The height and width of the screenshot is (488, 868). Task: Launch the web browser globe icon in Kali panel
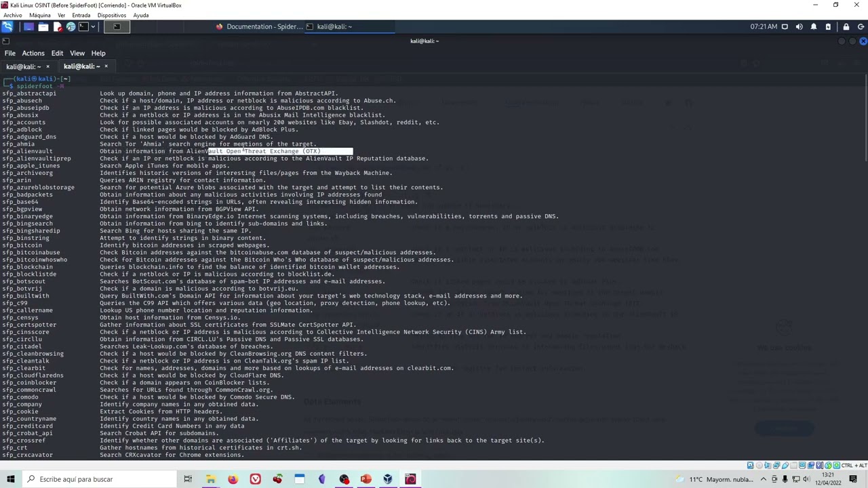click(71, 26)
